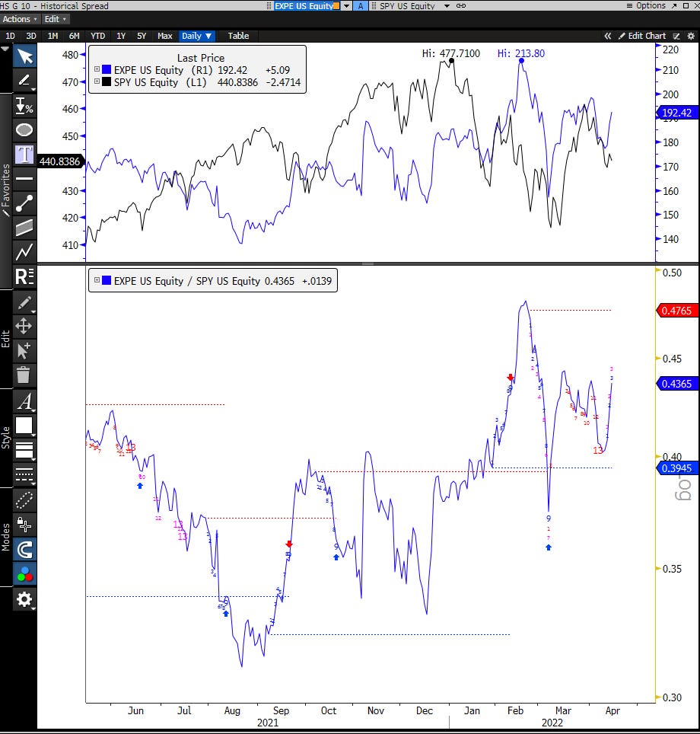Screen dimensions: 700x734
Task: Open dropdown arrow after EXPE US Equity field
Action: (347, 5)
